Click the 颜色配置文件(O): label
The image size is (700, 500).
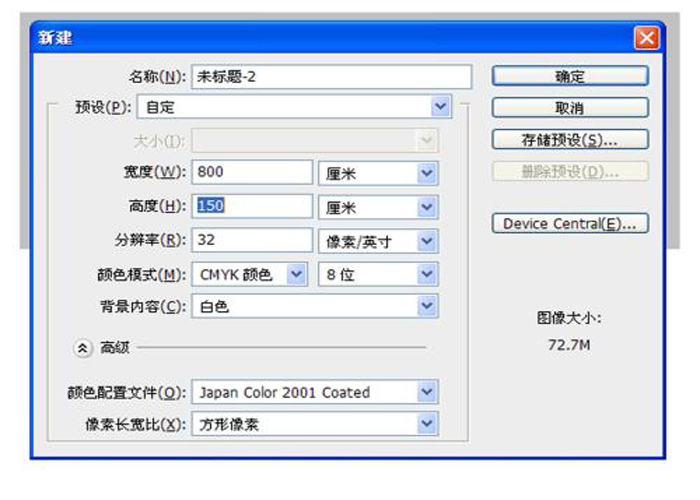127,392
